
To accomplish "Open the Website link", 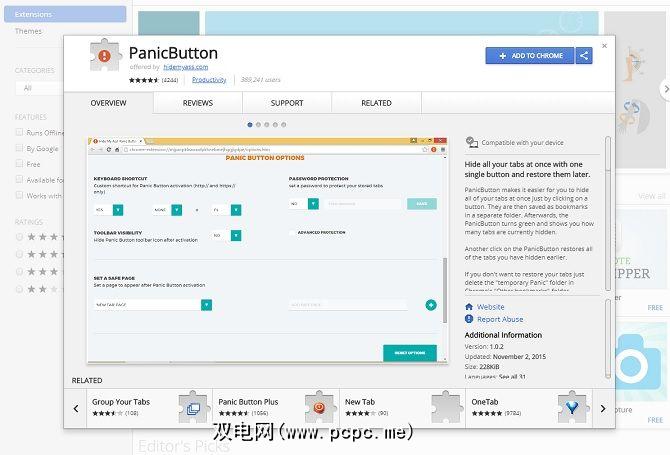I will [x=491, y=307].
